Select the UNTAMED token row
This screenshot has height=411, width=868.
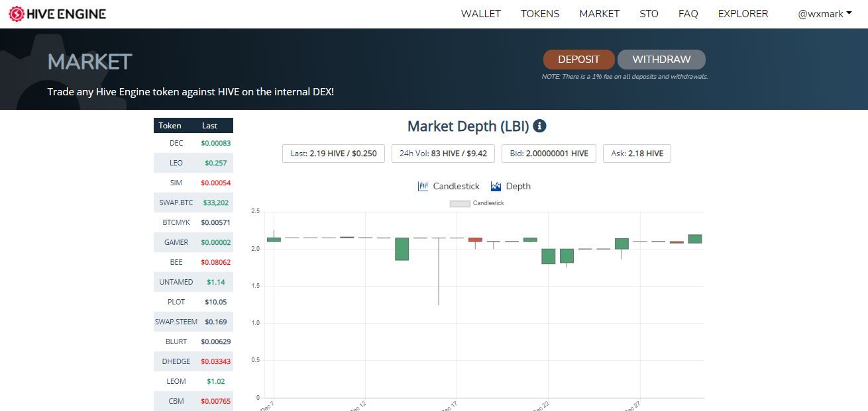[193, 282]
